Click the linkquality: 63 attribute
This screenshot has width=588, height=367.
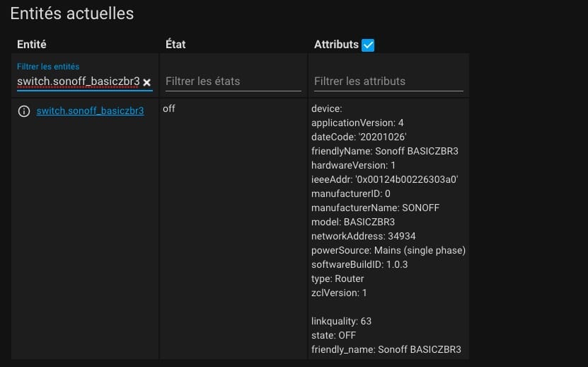[x=341, y=321]
